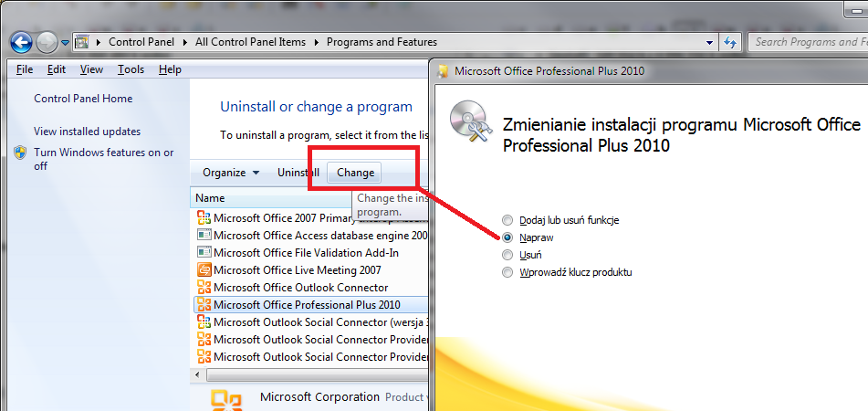Select Control Panel breadcrumb
868x411 pixels.
(141, 42)
